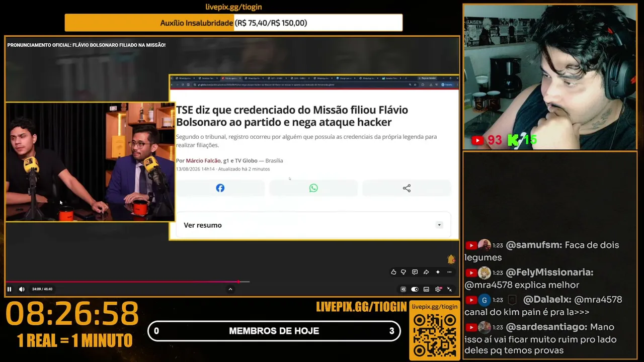This screenshot has width=644, height=362.
Task: Click the podcast guests video inset
Action: [90, 162]
